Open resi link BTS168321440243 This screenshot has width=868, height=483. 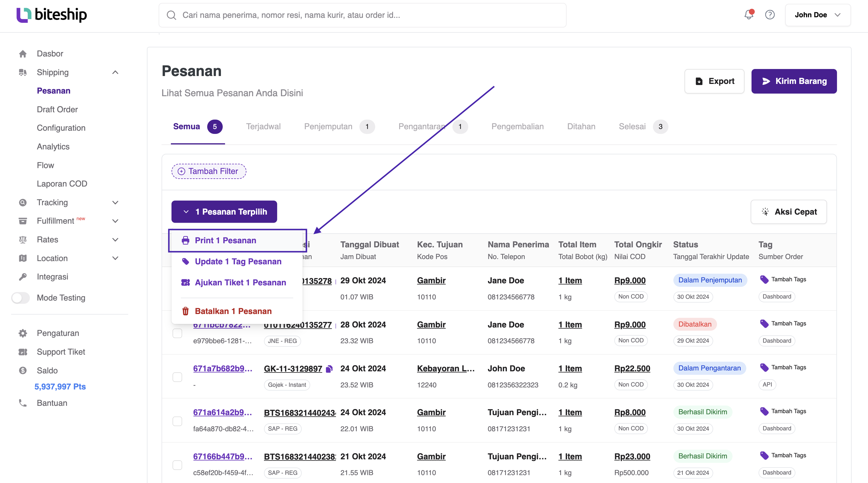(300, 413)
